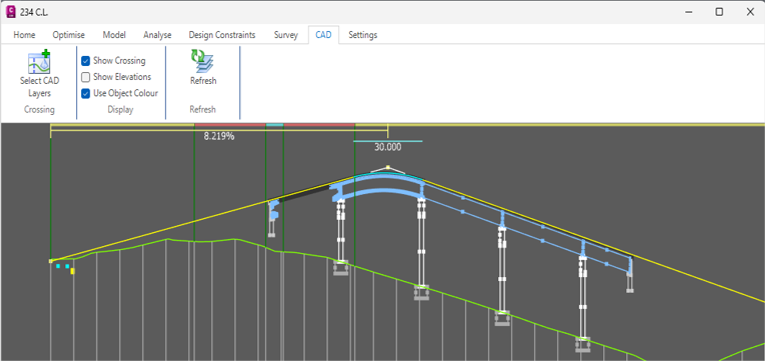The width and height of the screenshot is (765, 361).
Task: Open the Select CAD Layers tool
Action: pos(40,74)
